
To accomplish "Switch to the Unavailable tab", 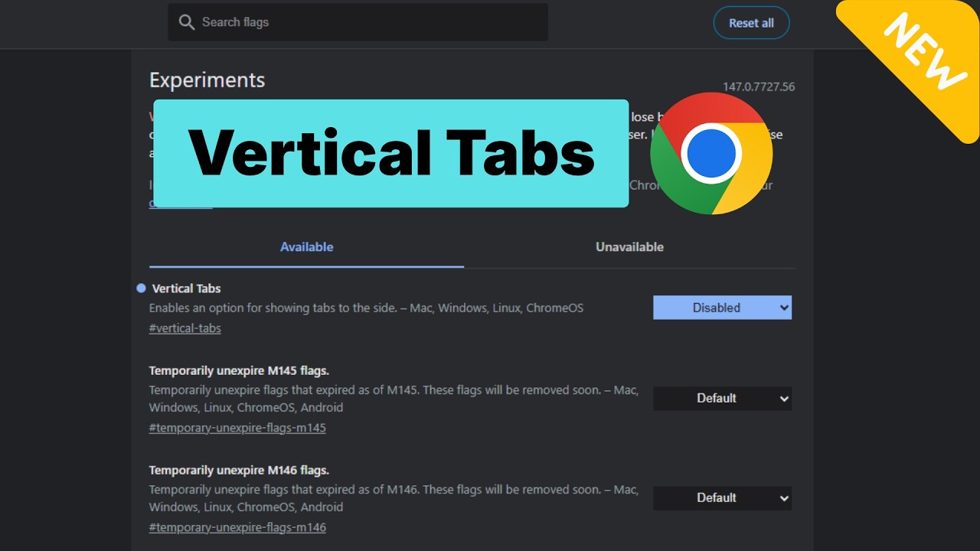I will pos(629,247).
